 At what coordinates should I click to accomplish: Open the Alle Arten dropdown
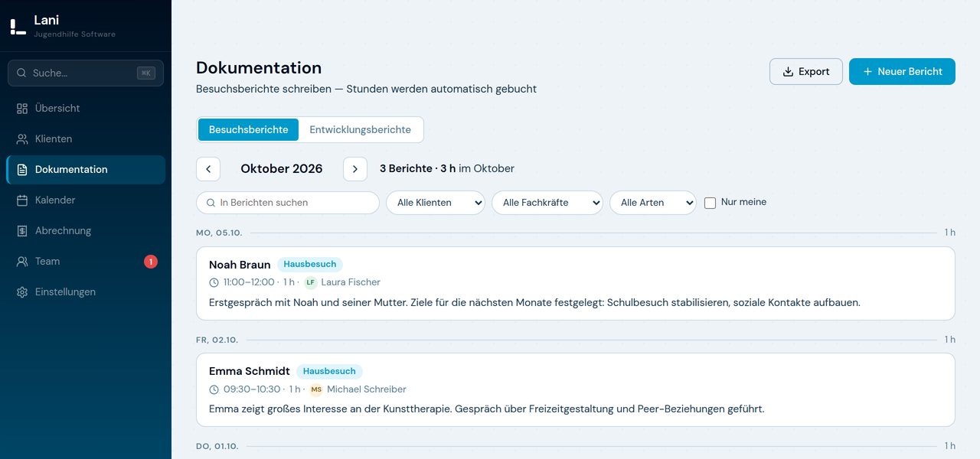[x=653, y=203]
